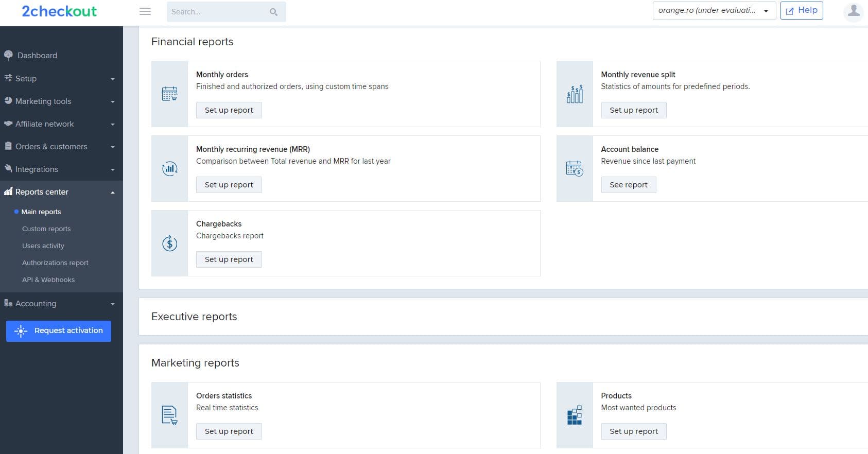
Task: Click the Orders statistics document icon
Action: tap(169, 415)
